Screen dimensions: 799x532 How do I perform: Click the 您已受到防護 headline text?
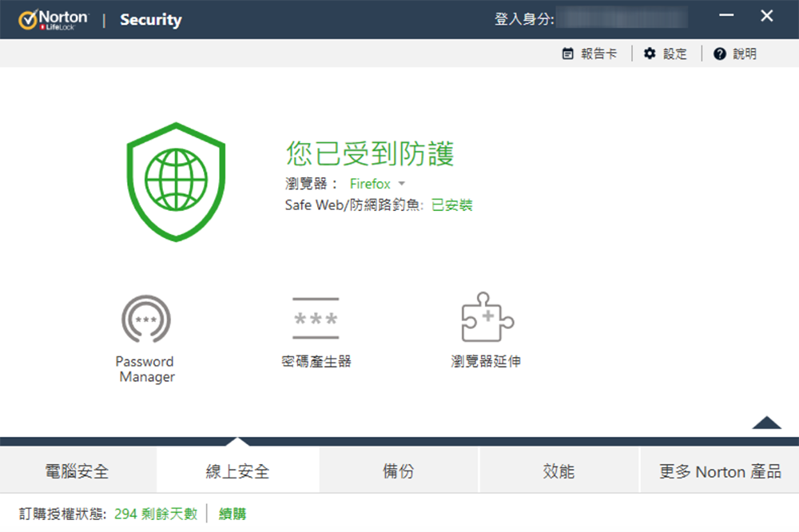tap(370, 153)
